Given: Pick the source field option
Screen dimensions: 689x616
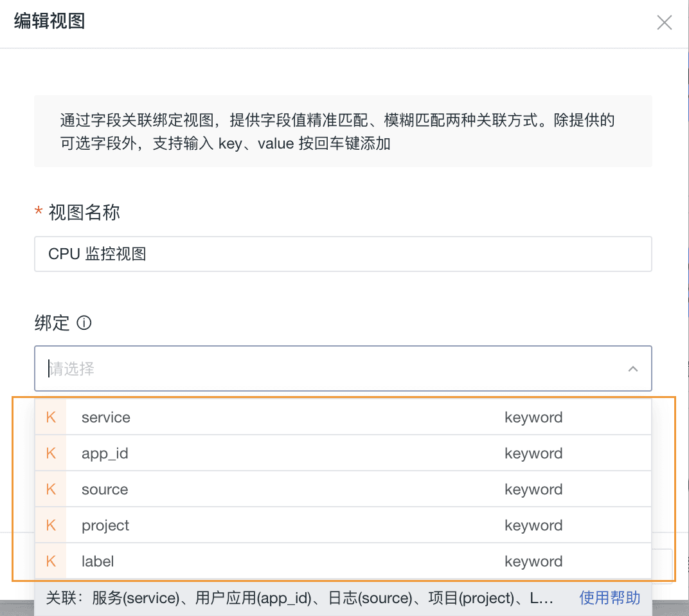Looking at the screenshot, I should (x=105, y=489).
